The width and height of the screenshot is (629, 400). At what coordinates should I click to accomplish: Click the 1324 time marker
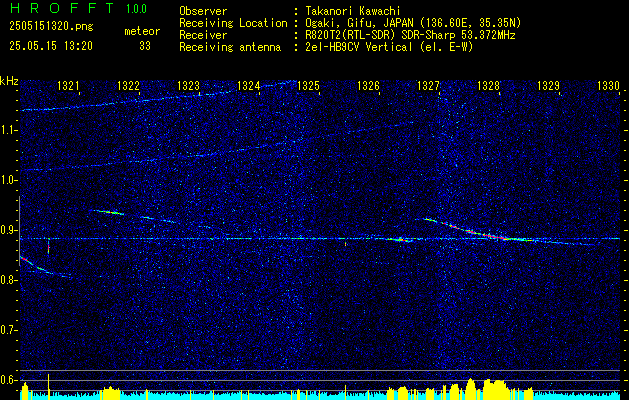pos(249,85)
